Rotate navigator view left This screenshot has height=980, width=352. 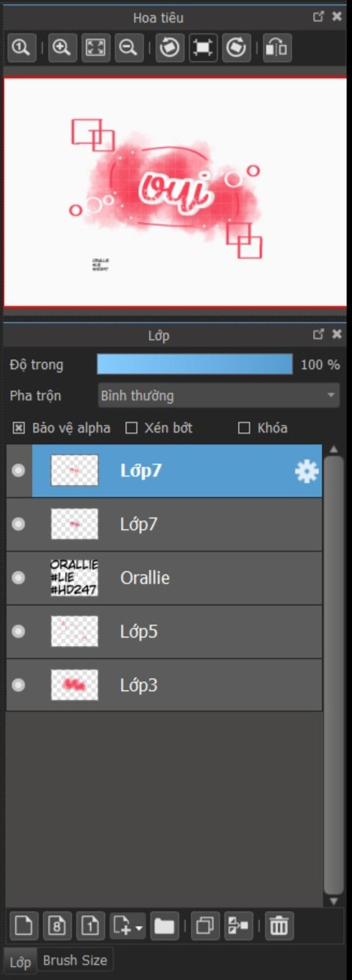(x=169, y=48)
